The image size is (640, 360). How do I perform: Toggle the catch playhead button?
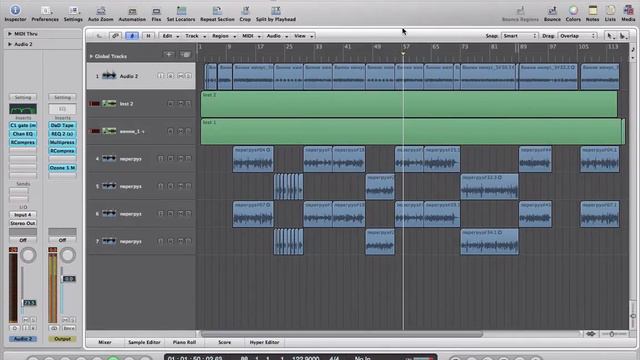click(132, 36)
